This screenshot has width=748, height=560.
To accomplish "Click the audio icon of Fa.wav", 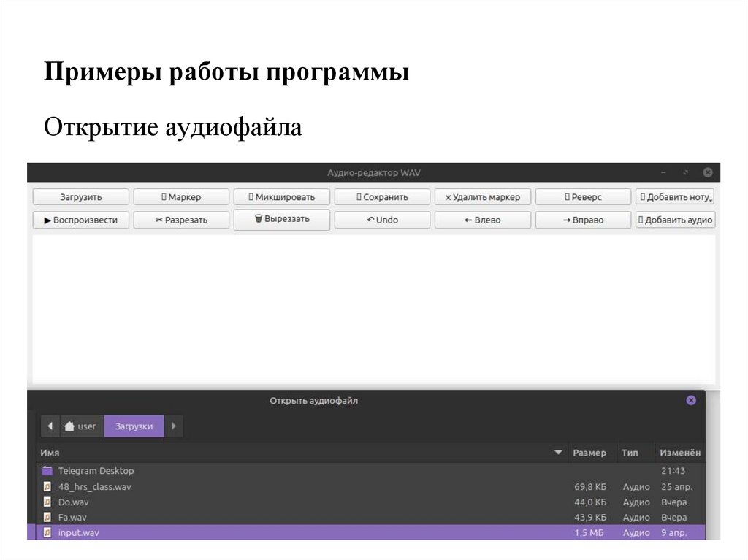I will tap(47, 517).
